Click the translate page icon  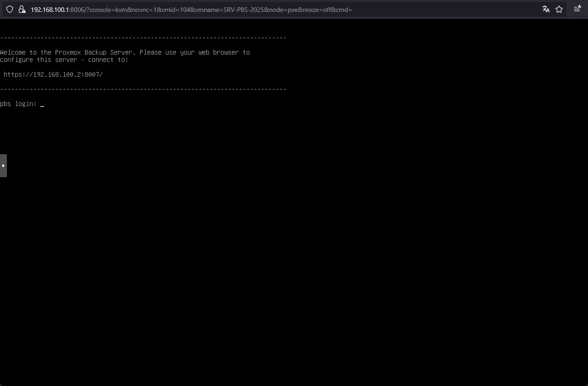pyautogui.click(x=546, y=9)
